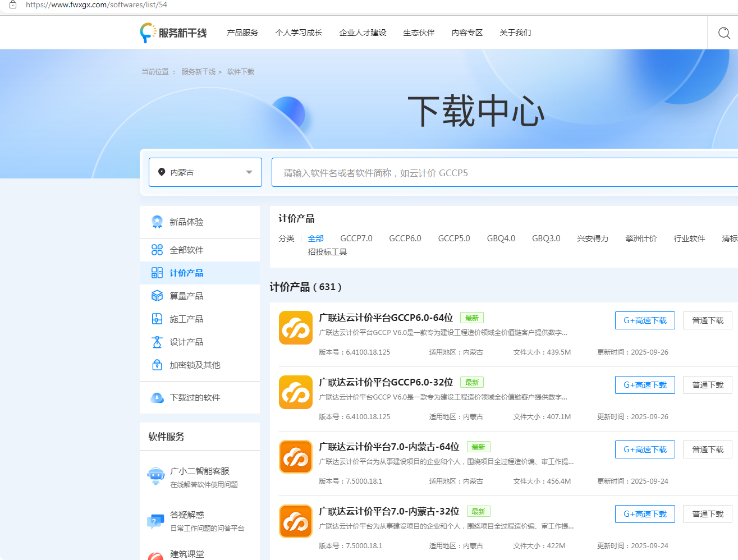This screenshot has height=560, width=738.
Task: Open the 产品服务 menu
Action: [x=242, y=33]
